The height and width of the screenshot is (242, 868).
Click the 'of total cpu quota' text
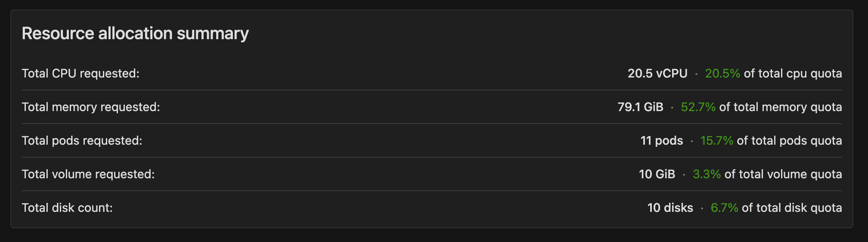[x=793, y=74]
